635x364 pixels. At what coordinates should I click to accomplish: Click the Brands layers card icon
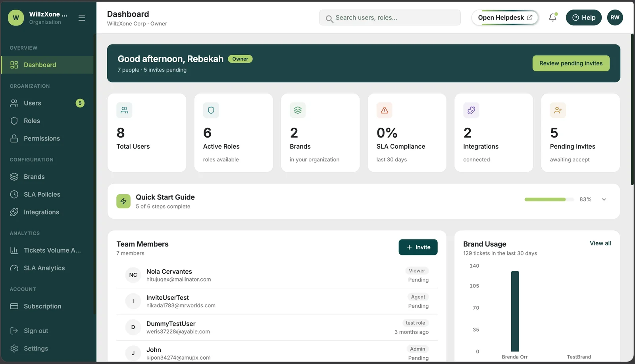[298, 110]
